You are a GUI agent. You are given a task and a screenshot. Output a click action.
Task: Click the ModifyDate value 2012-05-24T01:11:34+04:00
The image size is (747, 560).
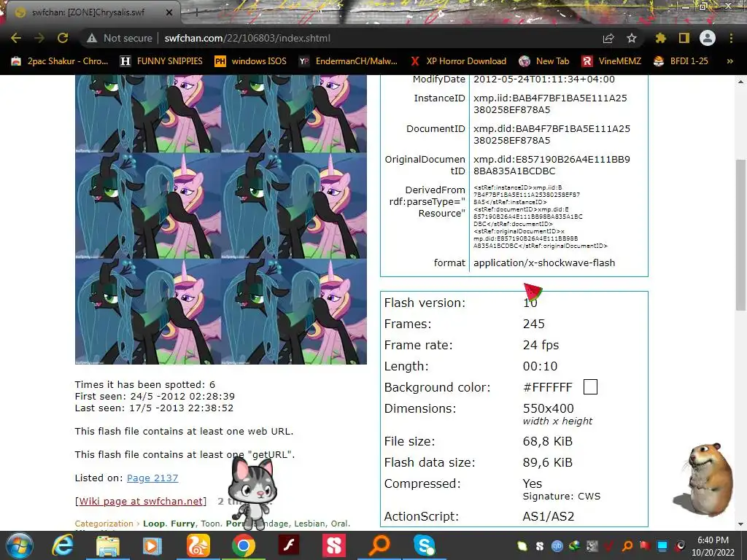coord(544,79)
